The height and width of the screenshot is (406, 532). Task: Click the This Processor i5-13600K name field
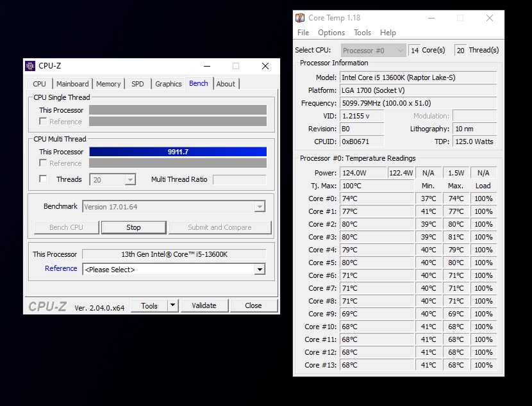click(x=174, y=254)
